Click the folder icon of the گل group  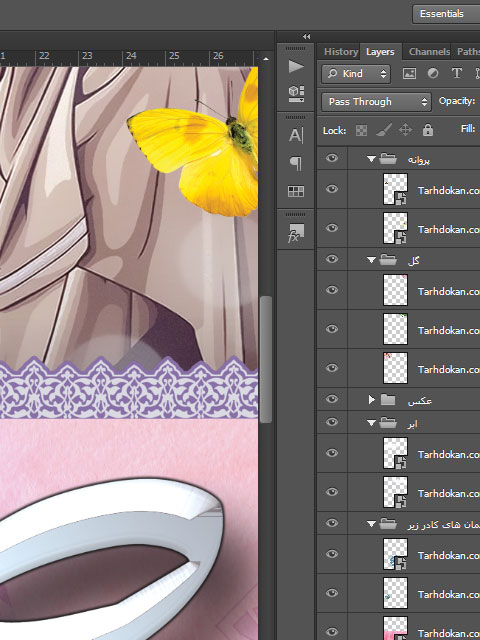pos(388,259)
